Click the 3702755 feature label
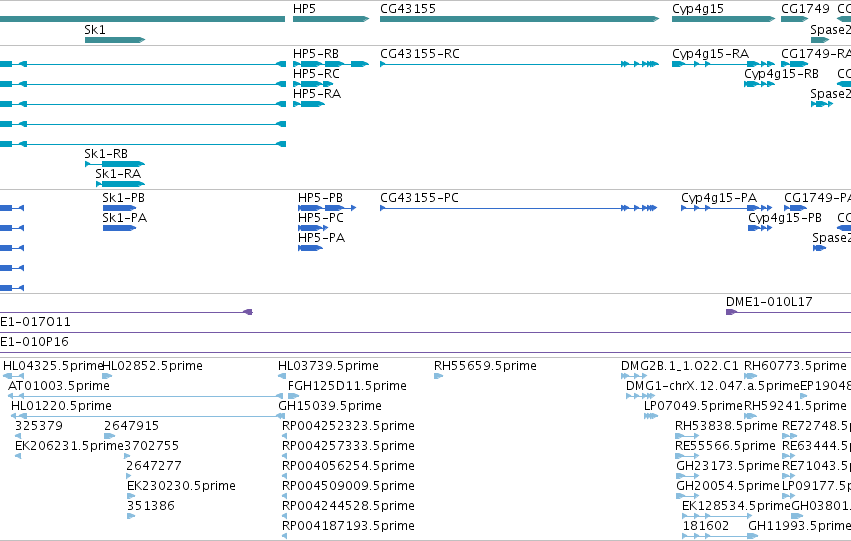The width and height of the screenshot is (851, 541). [x=151, y=446]
